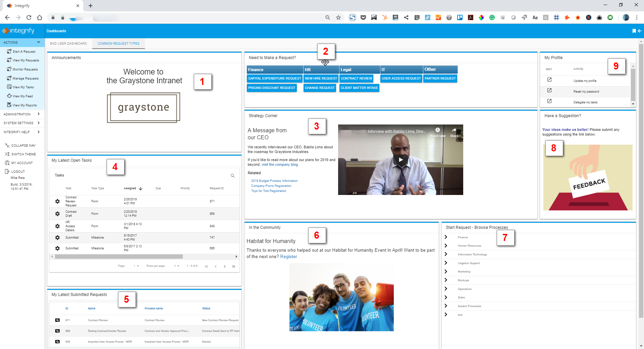Open the Register link under Habitat for Humanity
The width and height of the screenshot is (644, 349).
click(288, 256)
